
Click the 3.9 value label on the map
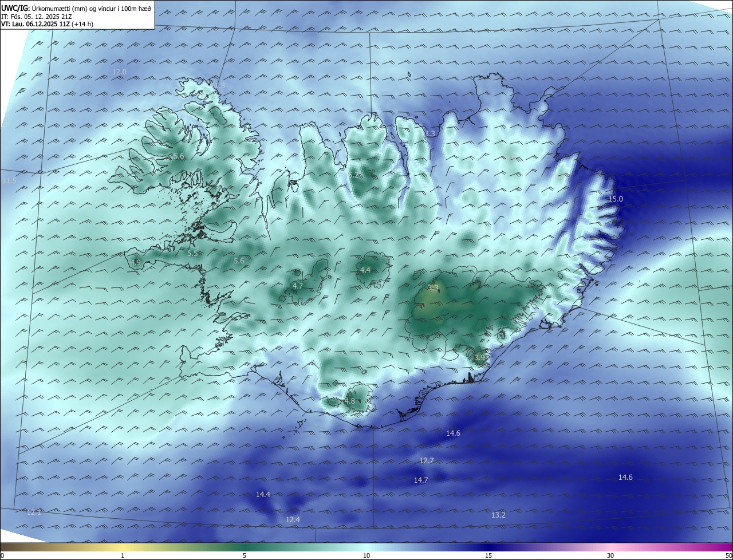(x=479, y=358)
